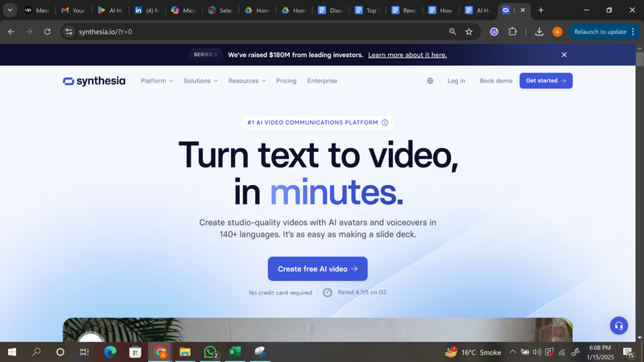Open the language globe selector
The height and width of the screenshot is (362, 644).
coord(430,81)
